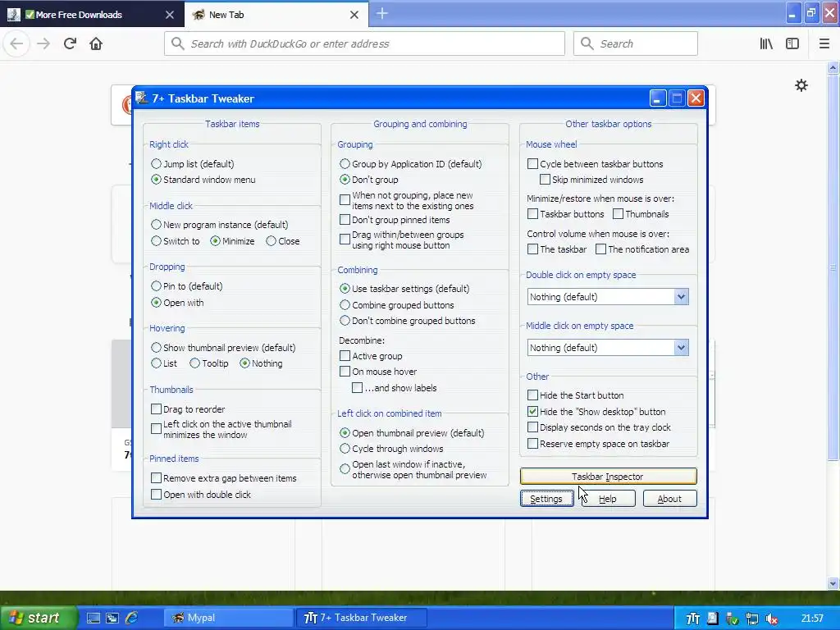Expand Double click on empty space dropdown

[x=681, y=297]
